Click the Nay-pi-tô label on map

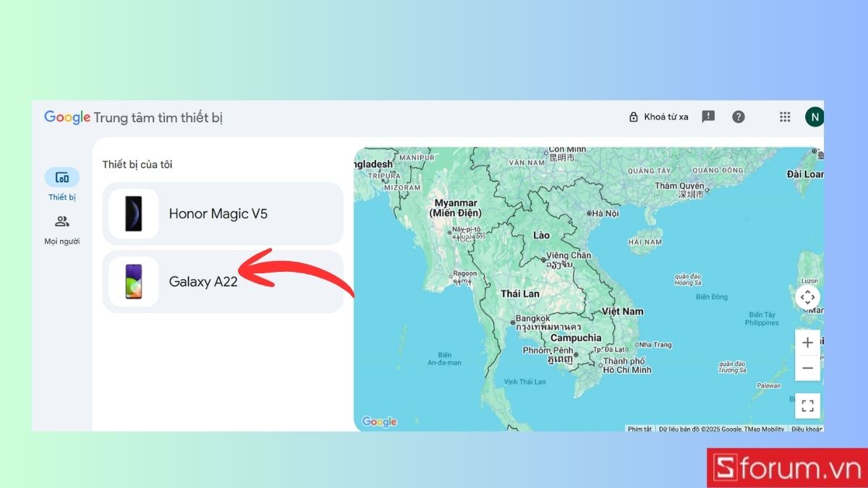[x=467, y=229]
